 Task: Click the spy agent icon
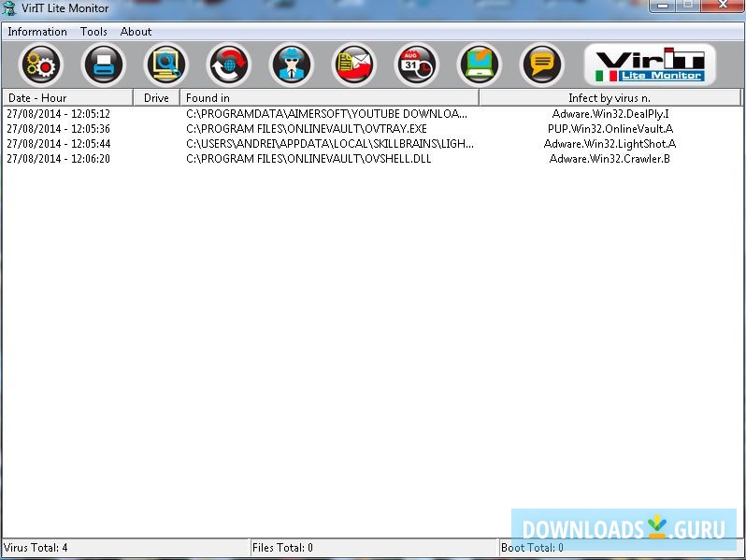pos(291,65)
